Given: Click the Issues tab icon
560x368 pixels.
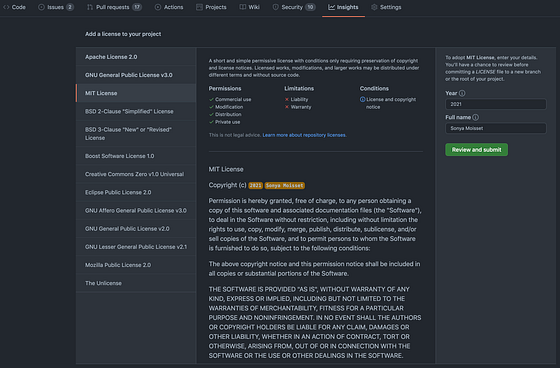Looking at the screenshot, I should click(41, 7).
